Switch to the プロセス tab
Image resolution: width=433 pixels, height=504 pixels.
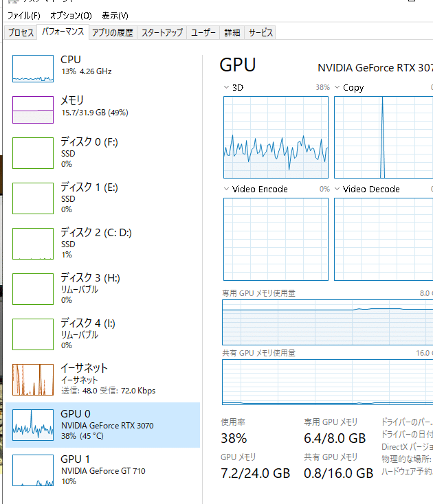(x=21, y=32)
